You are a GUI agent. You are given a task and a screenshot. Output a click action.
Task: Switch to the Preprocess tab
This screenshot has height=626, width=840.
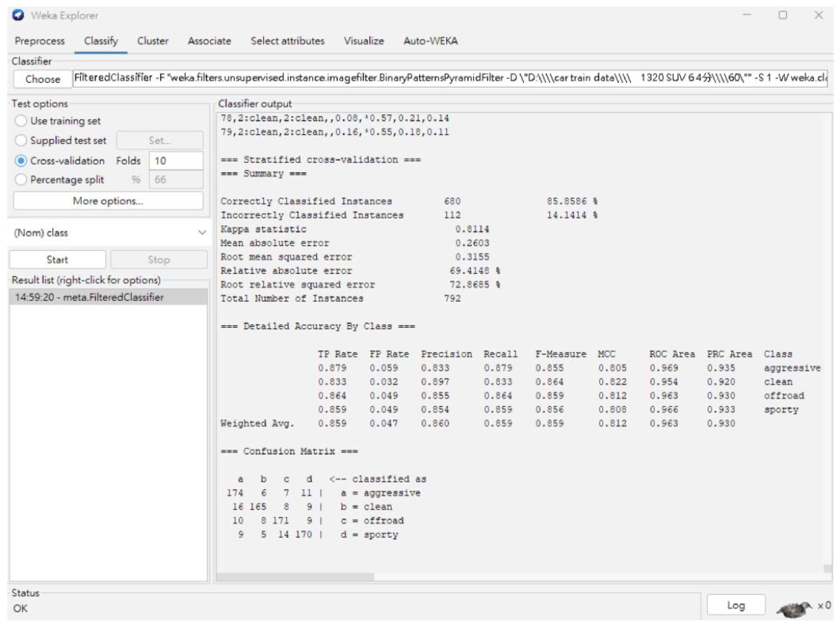tap(39, 41)
